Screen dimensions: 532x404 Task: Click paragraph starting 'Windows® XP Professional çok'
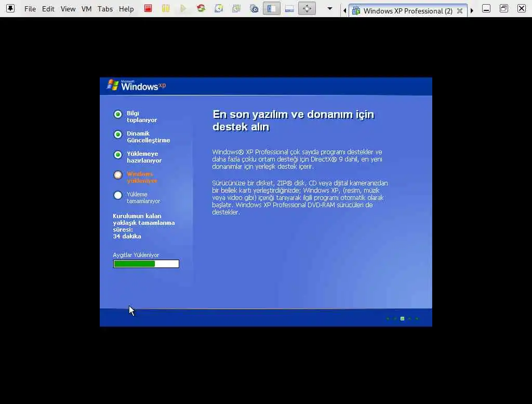tap(297, 159)
